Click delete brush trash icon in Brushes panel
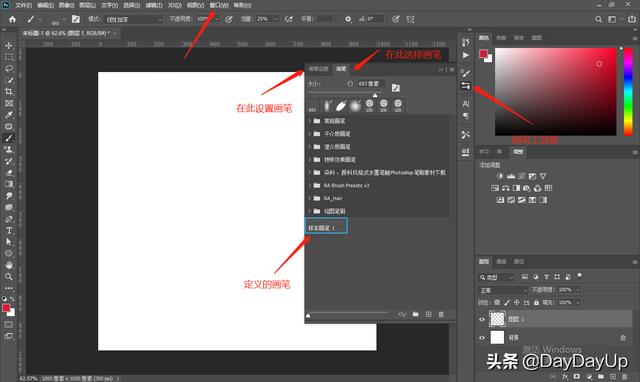640x382 pixels. pyautogui.click(x=441, y=314)
